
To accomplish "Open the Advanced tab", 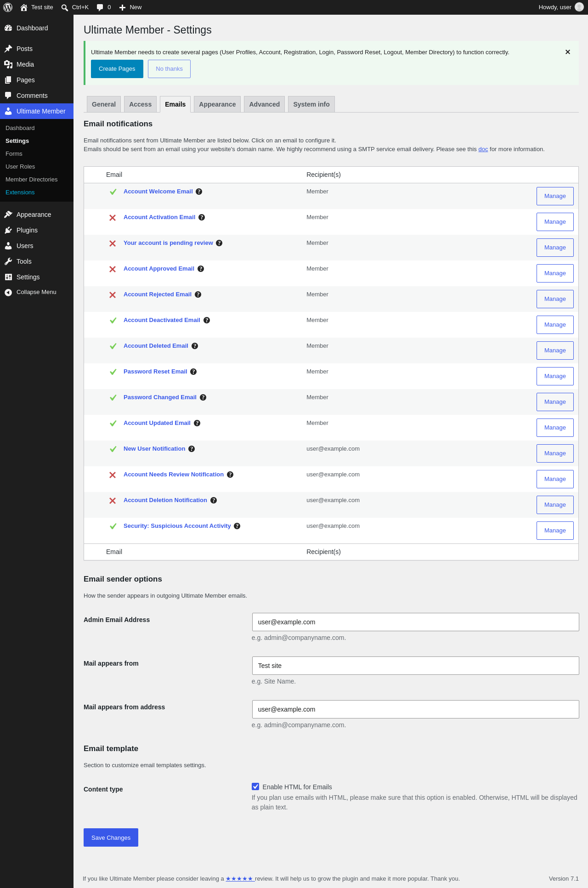I will (x=265, y=104).
